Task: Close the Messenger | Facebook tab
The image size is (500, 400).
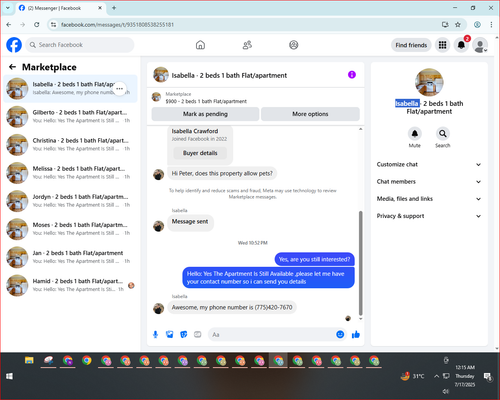Action: 100,8
